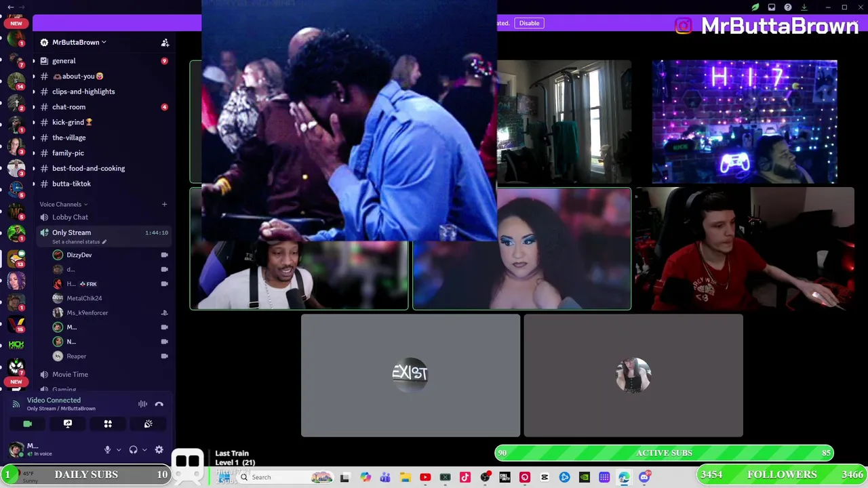This screenshot has width=868, height=488.
Task: Select the red shirt streamer video tile
Action: click(744, 249)
